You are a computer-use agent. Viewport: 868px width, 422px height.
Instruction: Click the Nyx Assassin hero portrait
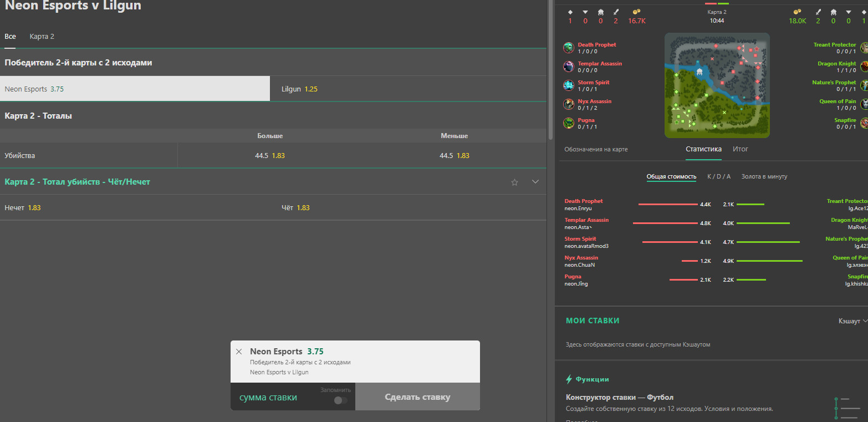point(568,104)
